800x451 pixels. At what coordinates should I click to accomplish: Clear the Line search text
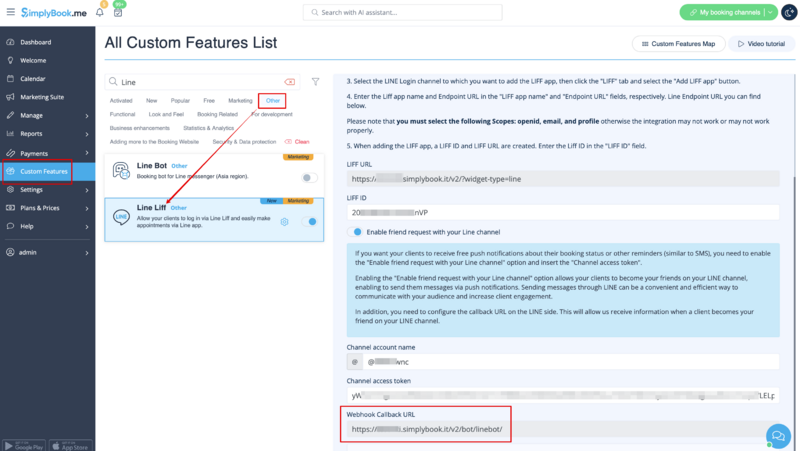(290, 82)
